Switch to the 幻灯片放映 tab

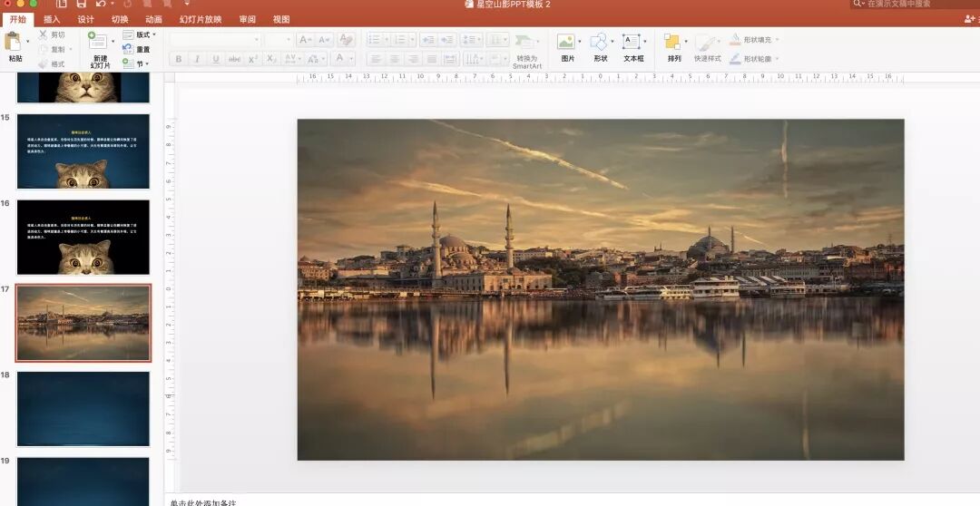[x=201, y=19]
